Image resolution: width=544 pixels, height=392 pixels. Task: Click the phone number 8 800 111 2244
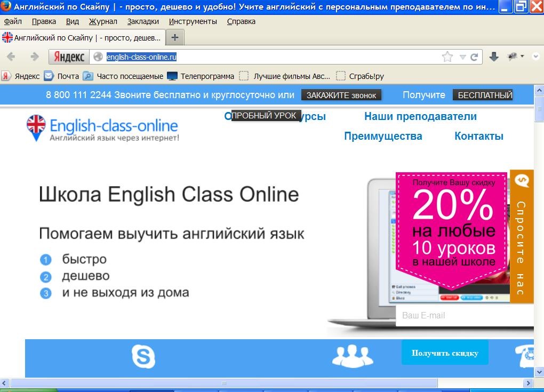pyautogui.click(x=78, y=95)
